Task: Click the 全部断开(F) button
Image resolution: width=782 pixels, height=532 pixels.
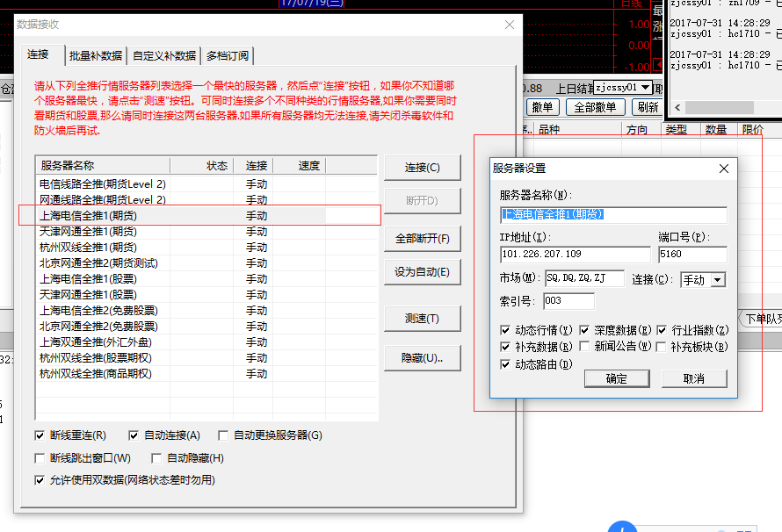Action: [423, 239]
